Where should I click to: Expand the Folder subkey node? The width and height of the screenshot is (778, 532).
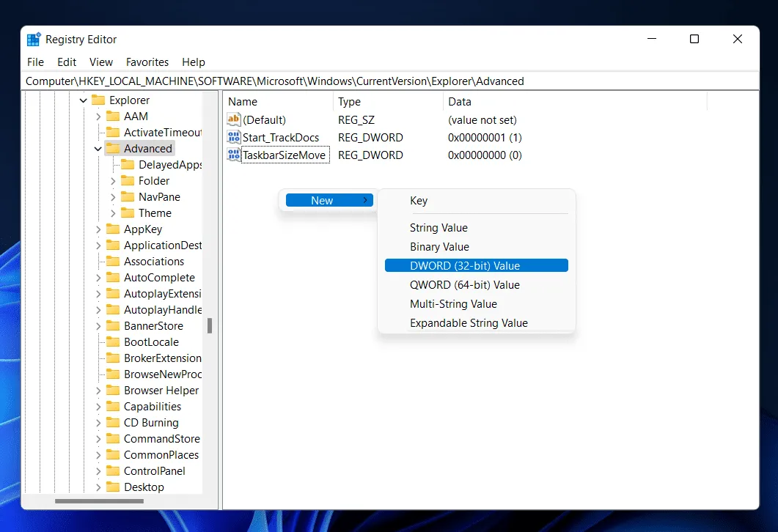coord(113,181)
